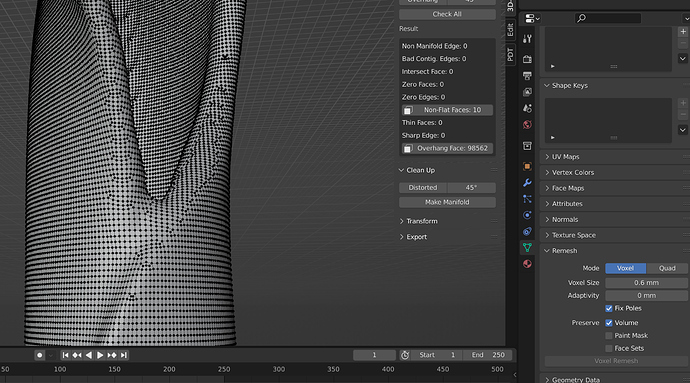Switch to the Edit sidebar tab
Viewport: 690px width, 383px height.
tap(510, 30)
